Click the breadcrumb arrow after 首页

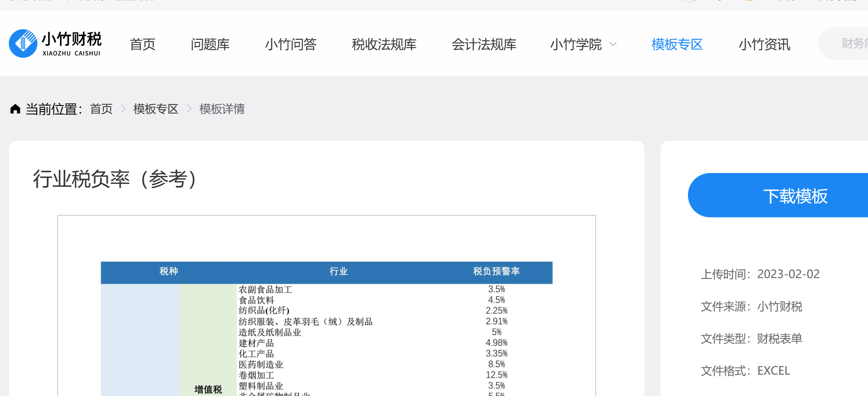click(123, 109)
